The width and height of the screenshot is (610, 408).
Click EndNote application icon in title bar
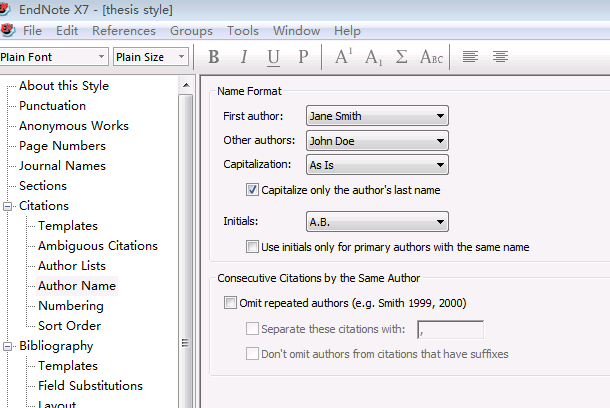coord(5,9)
